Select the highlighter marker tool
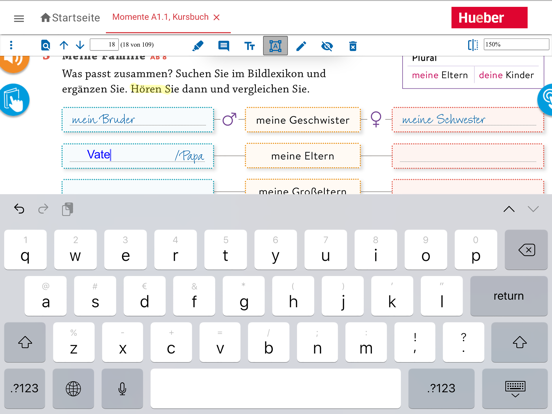This screenshot has height=414, width=552. 198,46
